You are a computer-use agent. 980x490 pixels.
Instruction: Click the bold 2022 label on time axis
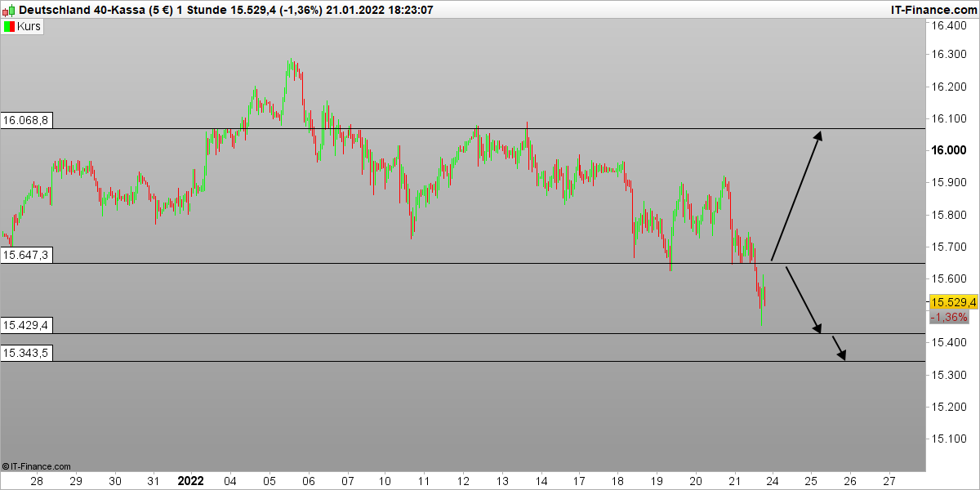[191, 481]
